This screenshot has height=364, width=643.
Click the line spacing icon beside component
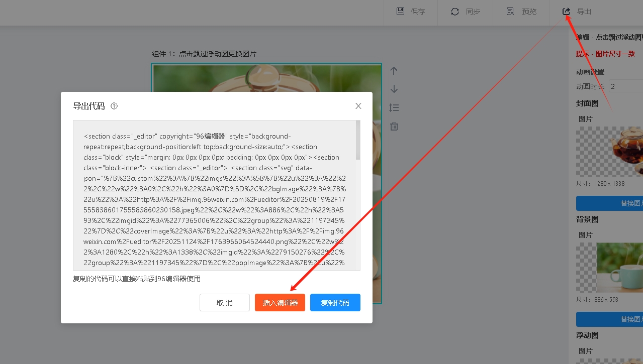click(x=394, y=107)
